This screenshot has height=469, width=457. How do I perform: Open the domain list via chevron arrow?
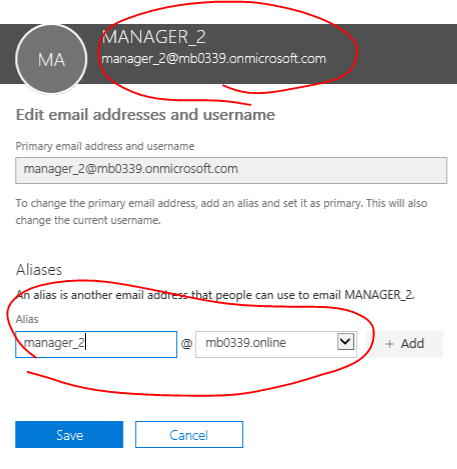345,342
